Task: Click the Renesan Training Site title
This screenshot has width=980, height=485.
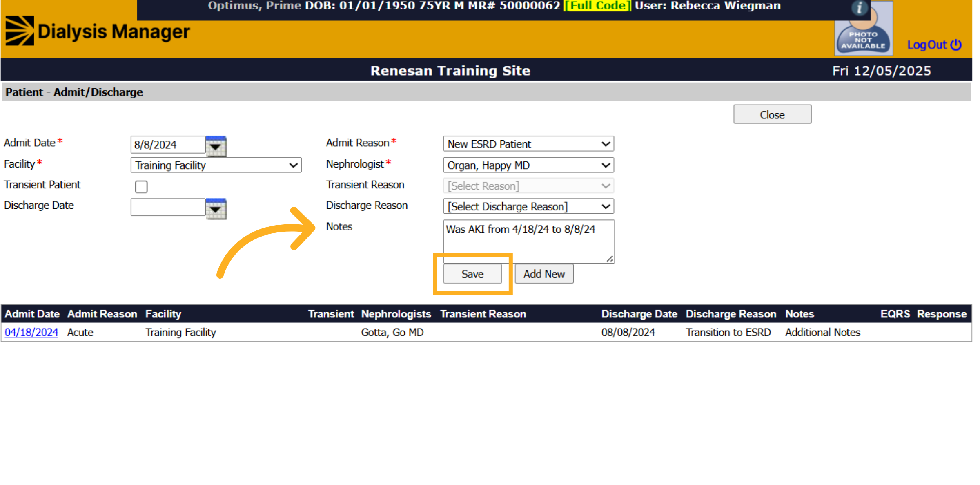Action: 450,71
